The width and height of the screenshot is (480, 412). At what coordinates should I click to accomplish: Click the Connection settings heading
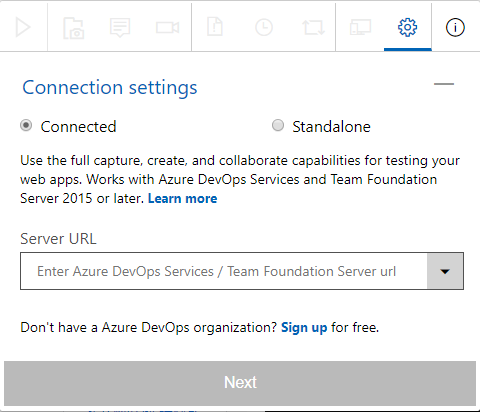pyautogui.click(x=110, y=88)
